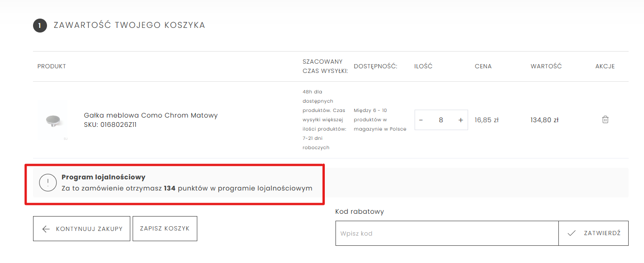This screenshot has height=263, width=644.
Task: Click the Akcje column header
Action: tap(605, 66)
